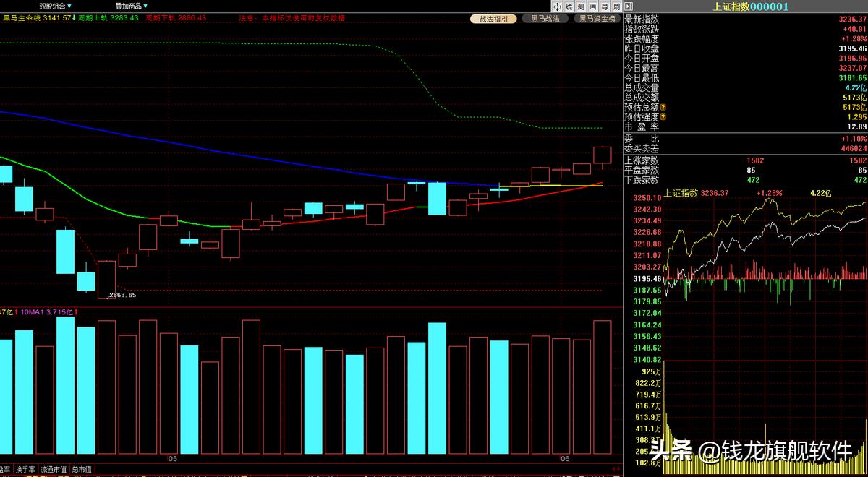This screenshot has width=868, height=477.
Task: Collapse the right panel with arrow icon
Action: click(x=627, y=7)
